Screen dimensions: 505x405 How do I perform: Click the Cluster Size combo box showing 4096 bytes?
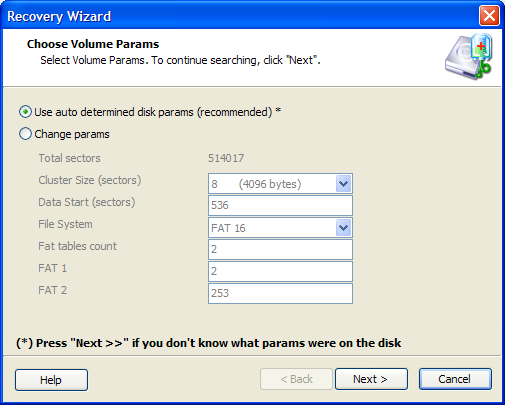click(280, 184)
